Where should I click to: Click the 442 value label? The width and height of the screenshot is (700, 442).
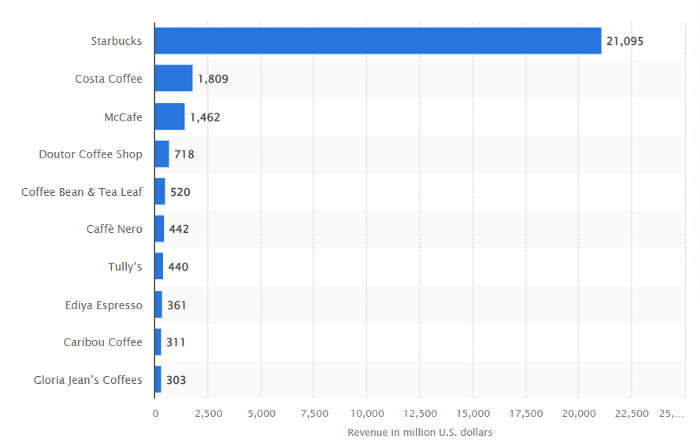179,229
